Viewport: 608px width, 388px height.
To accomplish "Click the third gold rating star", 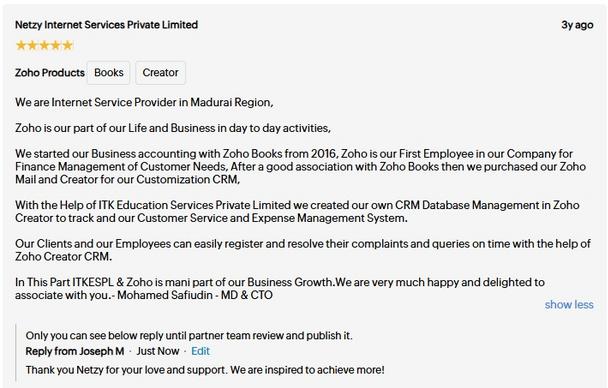I will (44, 45).
